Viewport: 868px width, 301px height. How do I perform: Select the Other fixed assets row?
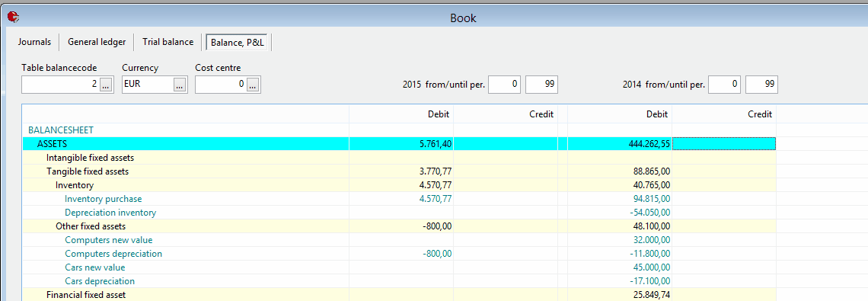point(398,226)
